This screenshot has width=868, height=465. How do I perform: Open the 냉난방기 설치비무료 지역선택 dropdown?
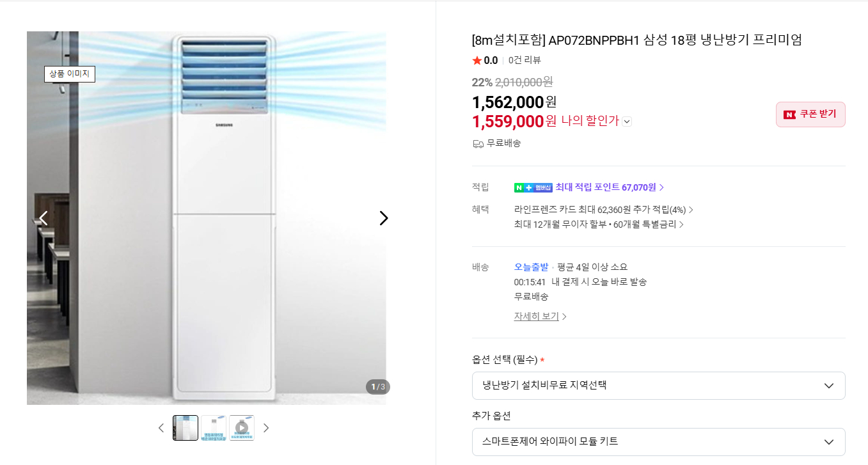pos(658,385)
